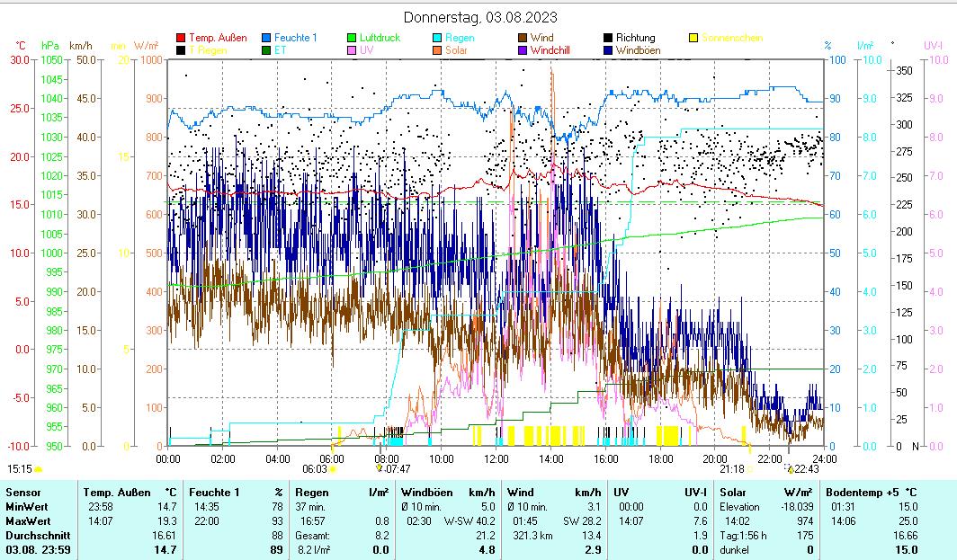Image resolution: width=957 pixels, height=560 pixels.
Task: Click the purple Windchill legend square
Action: tap(523, 50)
